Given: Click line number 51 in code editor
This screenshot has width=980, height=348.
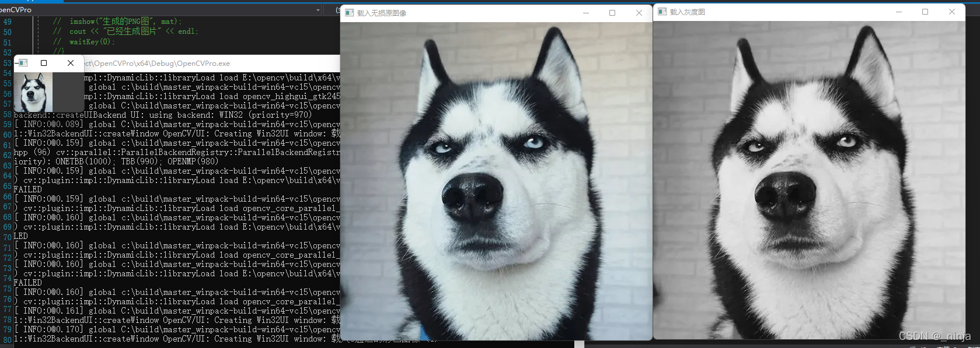Looking at the screenshot, I should coord(7,43).
